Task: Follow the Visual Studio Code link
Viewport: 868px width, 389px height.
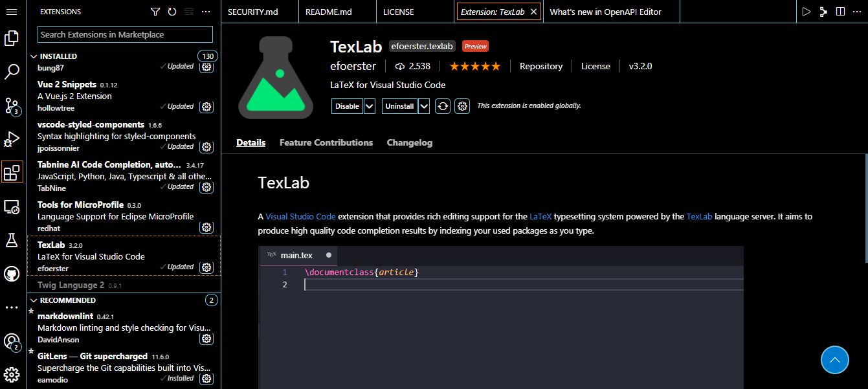Action: pyautogui.click(x=300, y=216)
